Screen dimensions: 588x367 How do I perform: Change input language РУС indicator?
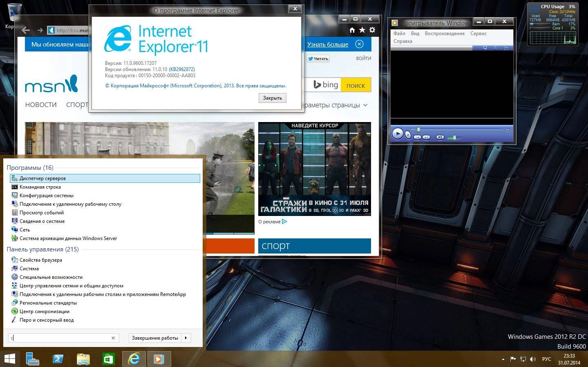546,359
